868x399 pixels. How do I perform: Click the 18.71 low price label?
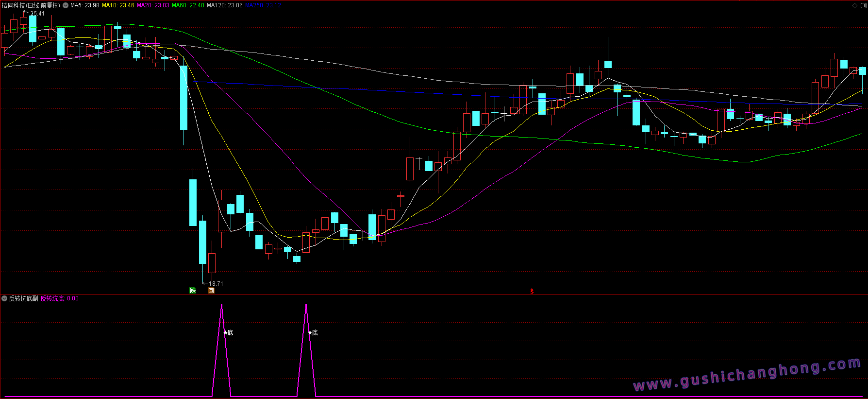[216, 283]
